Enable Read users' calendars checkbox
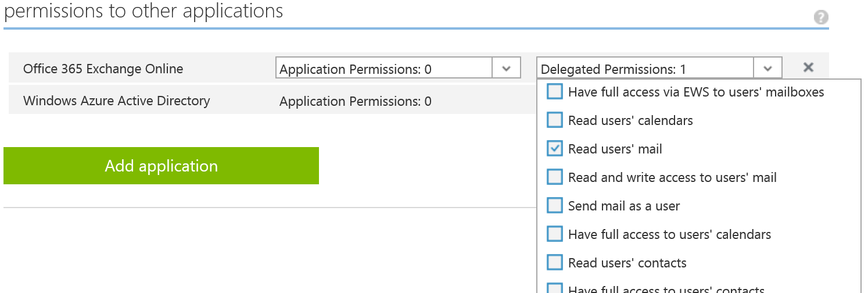 555,120
